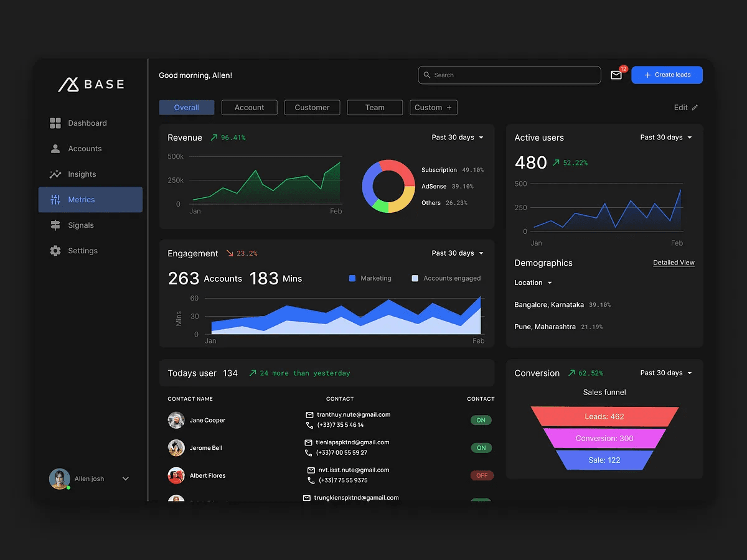Open Dashboard via its grid icon

(x=55, y=123)
